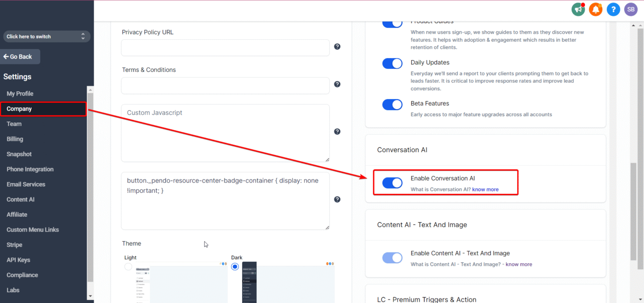The width and height of the screenshot is (644, 303).
Task: Open the SB profile avatar
Action: coord(631,9)
